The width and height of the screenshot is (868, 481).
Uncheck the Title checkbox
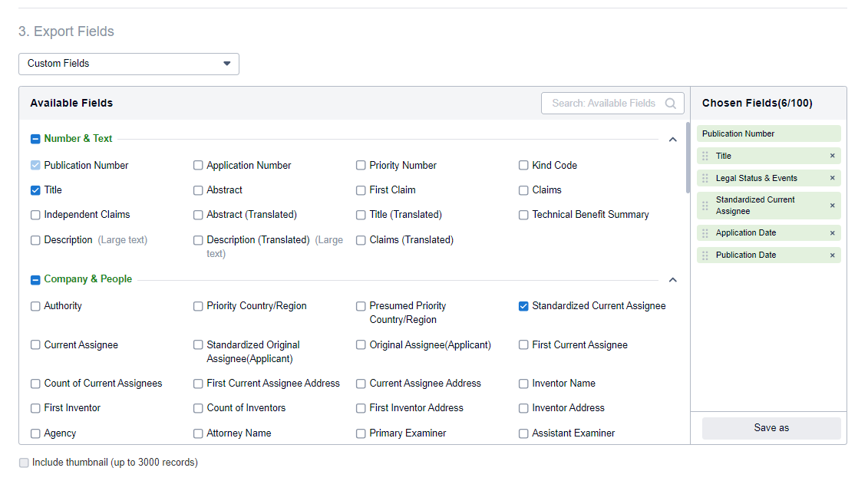click(x=35, y=189)
